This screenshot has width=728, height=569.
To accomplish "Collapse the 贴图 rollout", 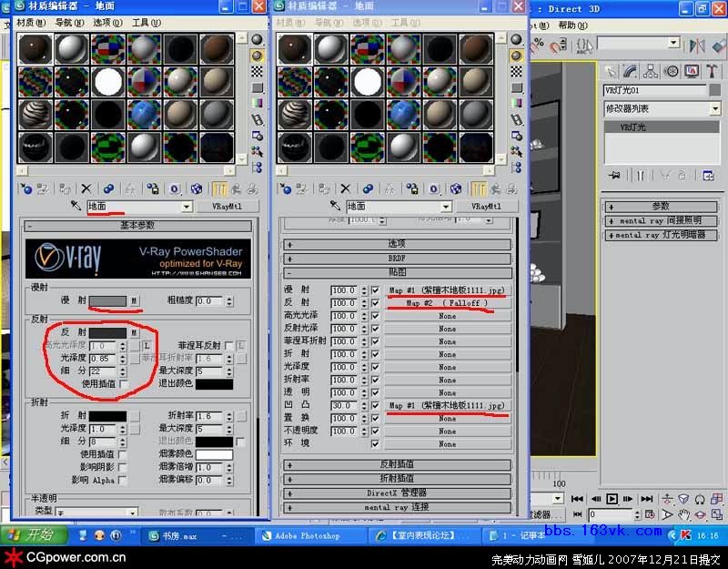I will coord(398,272).
